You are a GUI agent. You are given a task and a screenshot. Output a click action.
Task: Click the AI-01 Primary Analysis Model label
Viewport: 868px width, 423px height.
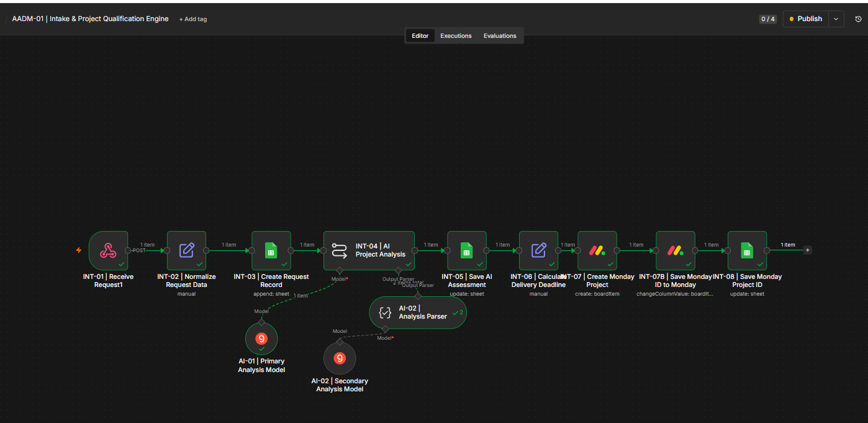point(261,365)
